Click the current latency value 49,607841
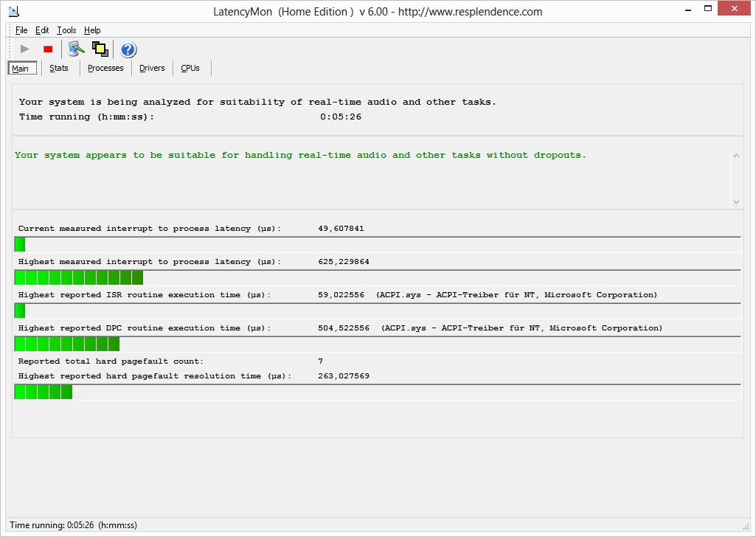The image size is (756, 537). [341, 229]
